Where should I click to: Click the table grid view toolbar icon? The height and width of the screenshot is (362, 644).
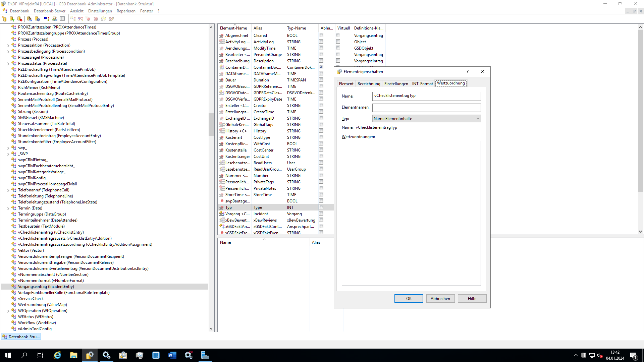click(62, 19)
